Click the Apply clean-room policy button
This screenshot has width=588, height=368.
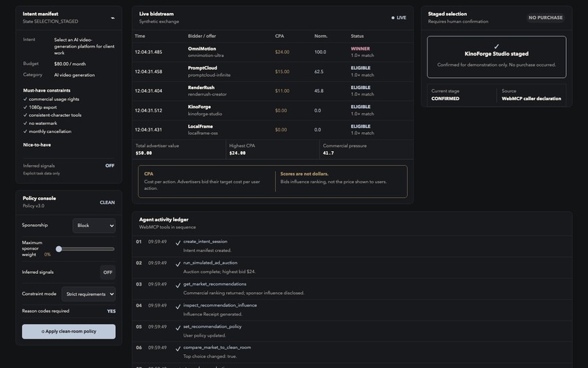click(x=69, y=331)
